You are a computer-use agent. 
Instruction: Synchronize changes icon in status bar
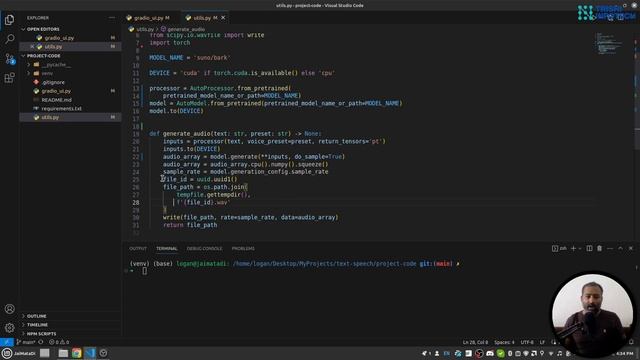click(x=41, y=342)
